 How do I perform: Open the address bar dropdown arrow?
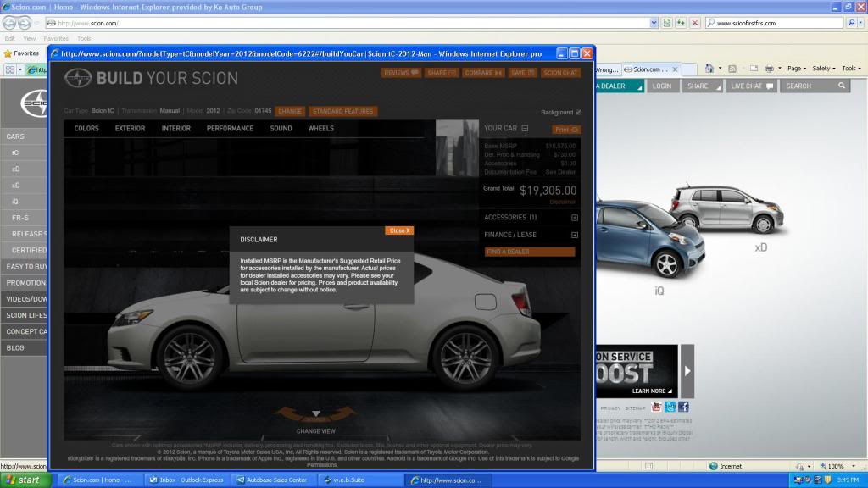click(654, 23)
